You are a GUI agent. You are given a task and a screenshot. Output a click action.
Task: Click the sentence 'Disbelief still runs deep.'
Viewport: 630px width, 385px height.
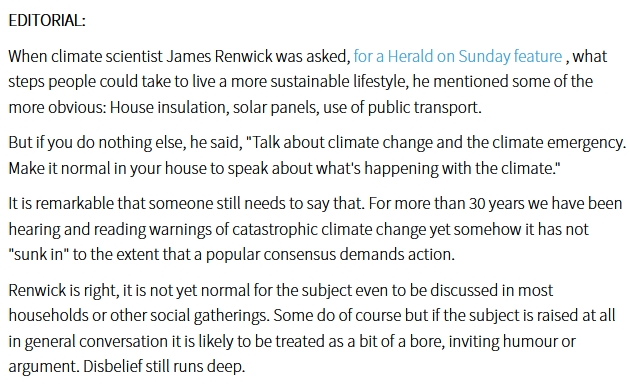[164, 367]
